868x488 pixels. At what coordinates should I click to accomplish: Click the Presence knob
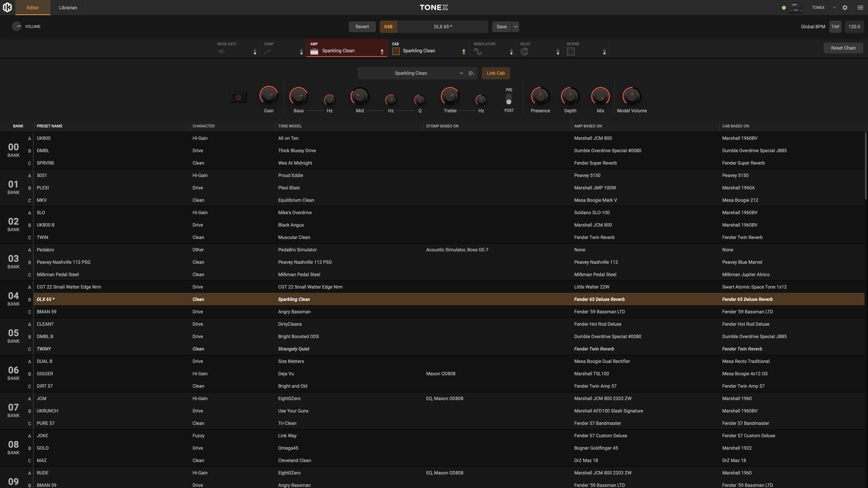541,96
